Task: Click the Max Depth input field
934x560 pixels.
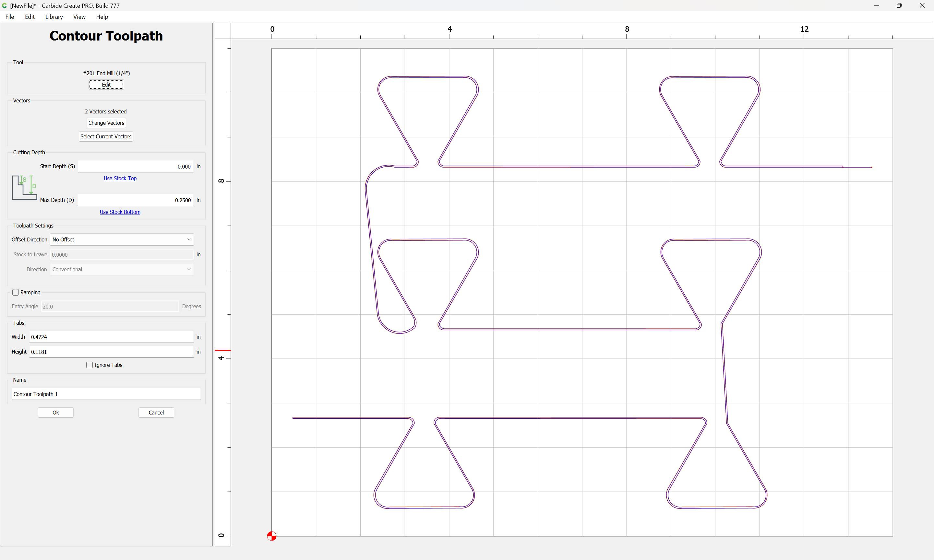Action: pos(136,200)
